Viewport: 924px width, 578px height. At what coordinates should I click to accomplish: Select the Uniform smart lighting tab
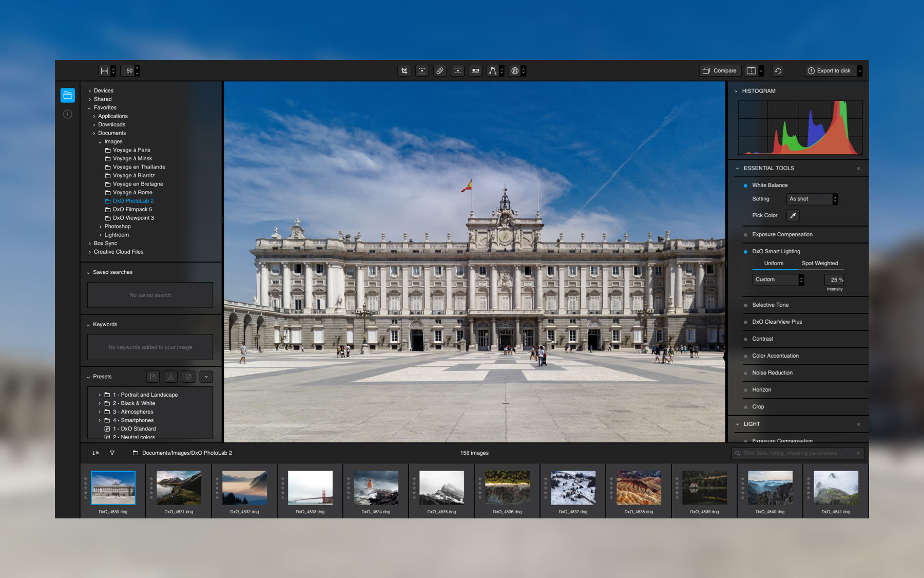[774, 264]
